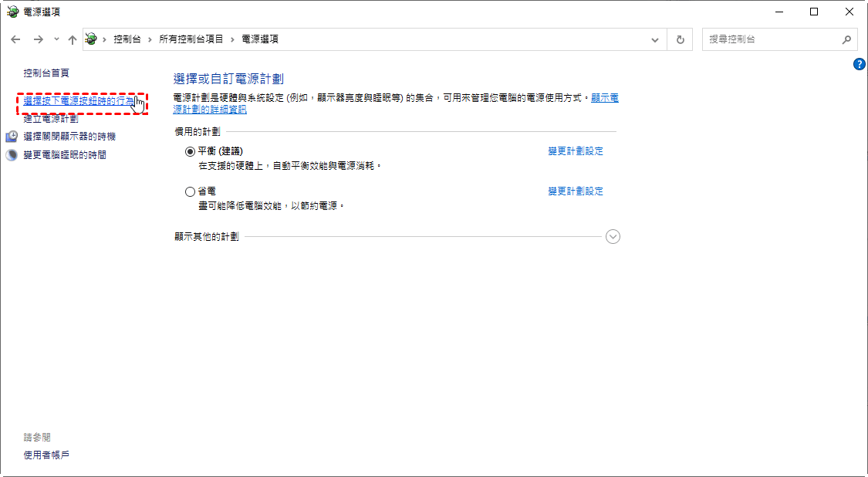Minimize the 電源選項 window
Screen dimensions: 868x477
coord(778,12)
